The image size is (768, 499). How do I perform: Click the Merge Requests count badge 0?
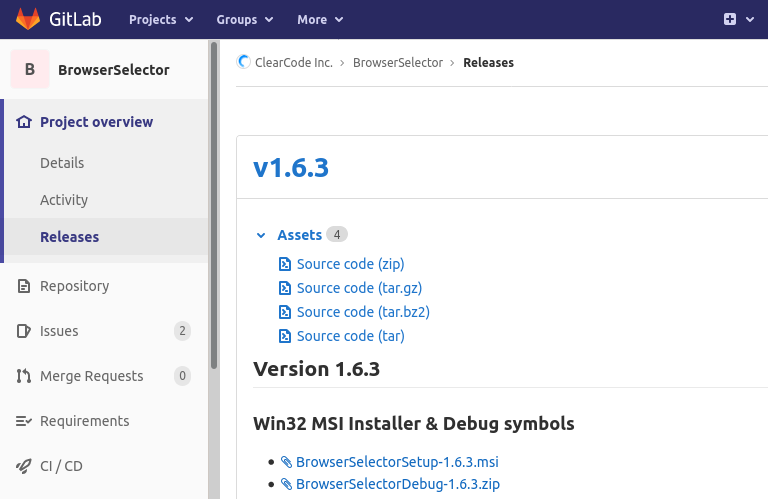click(x=182, y=376)
